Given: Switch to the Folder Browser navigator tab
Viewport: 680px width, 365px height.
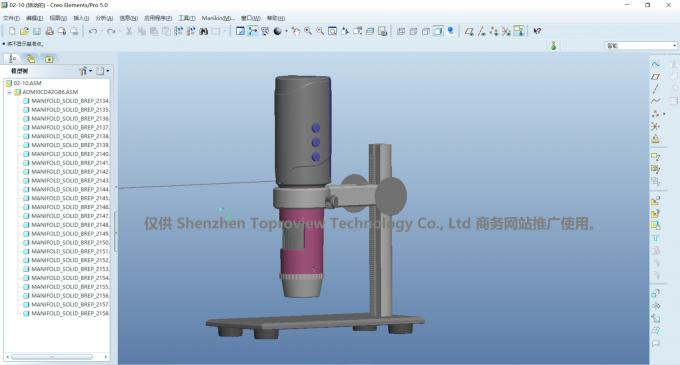Looking at the screenshot, I should pos(30,59).
